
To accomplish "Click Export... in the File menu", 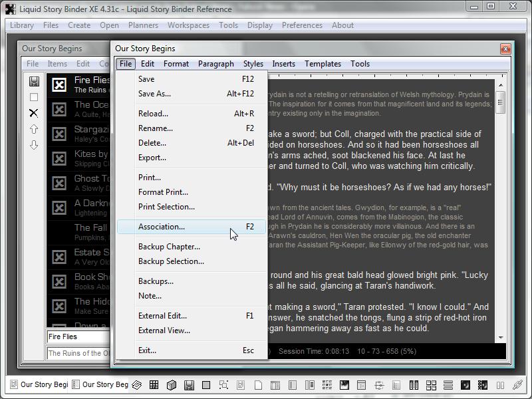I will coord(152,158).
